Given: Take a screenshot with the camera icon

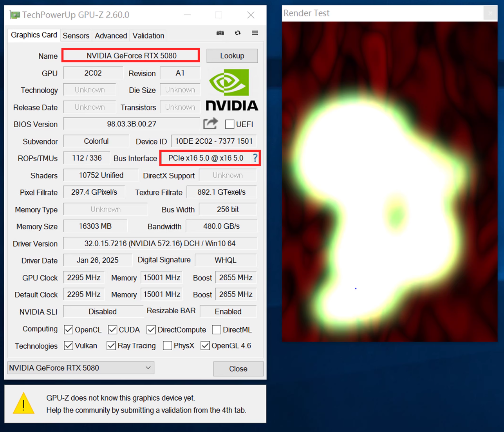Looking at the screenshot, I should pyautogui.click(x=220, y=33).
